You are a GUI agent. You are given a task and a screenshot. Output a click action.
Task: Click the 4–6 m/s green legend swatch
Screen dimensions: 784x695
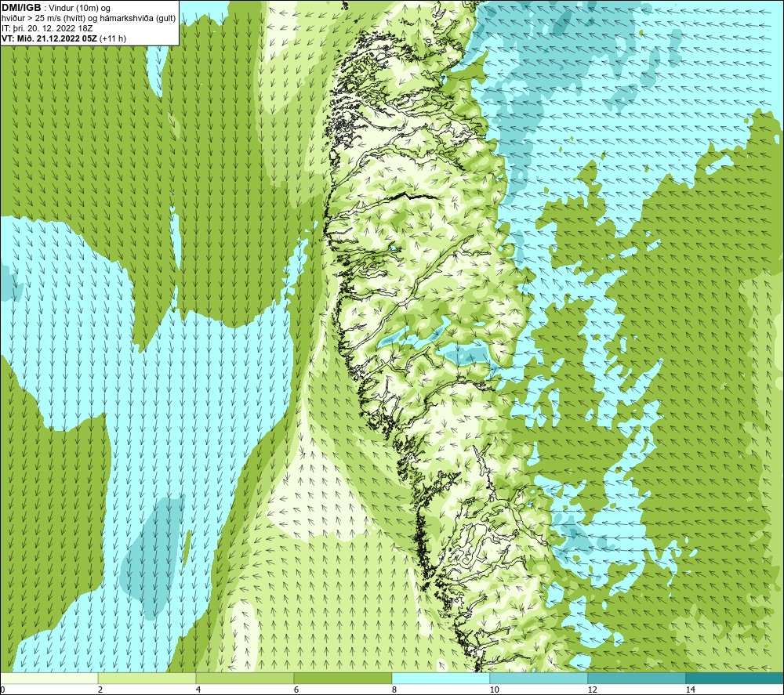click(245, 678)
